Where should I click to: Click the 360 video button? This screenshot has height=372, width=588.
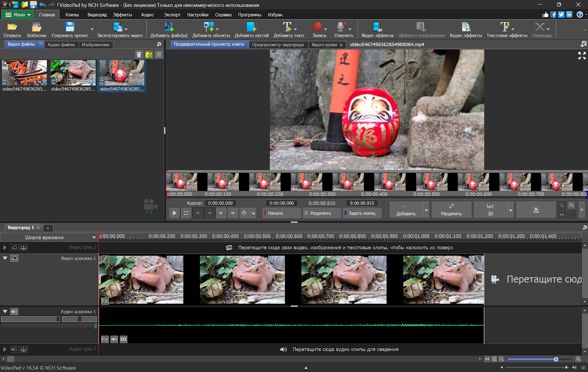(536, 210)
